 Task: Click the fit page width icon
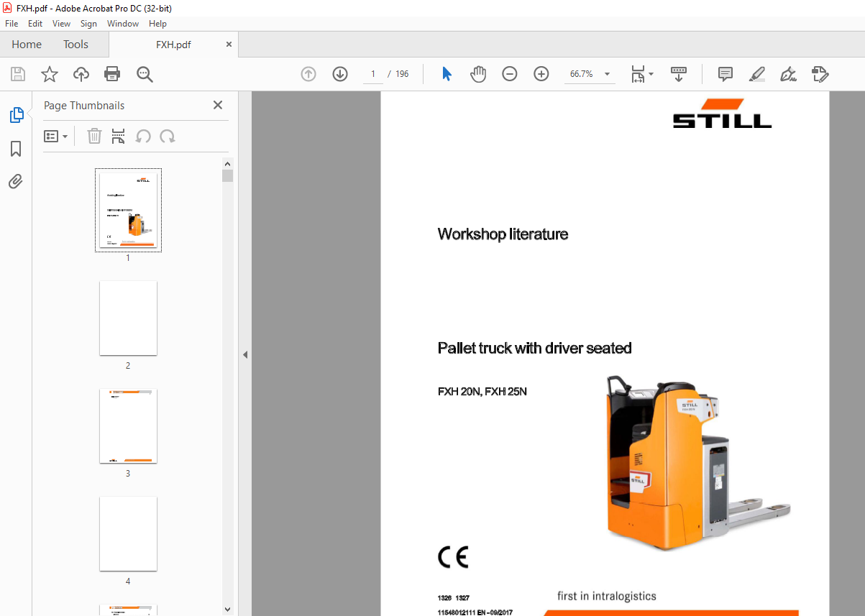click(638, 74)
